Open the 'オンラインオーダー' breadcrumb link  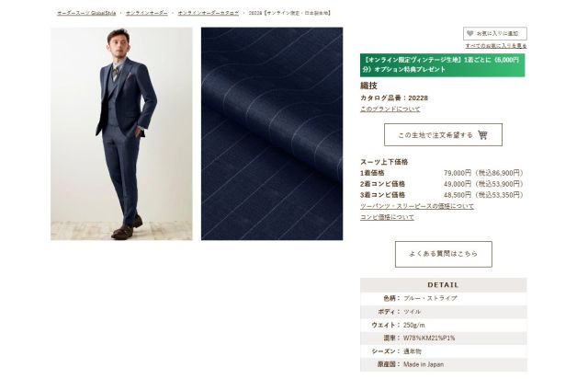tap(147, 13)
